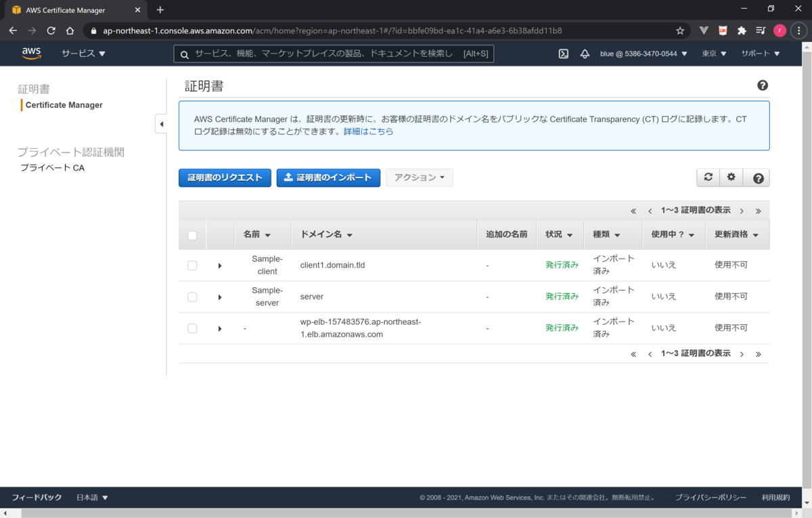
Task: Click the help icon beside gear button
Action: (758, 177)
